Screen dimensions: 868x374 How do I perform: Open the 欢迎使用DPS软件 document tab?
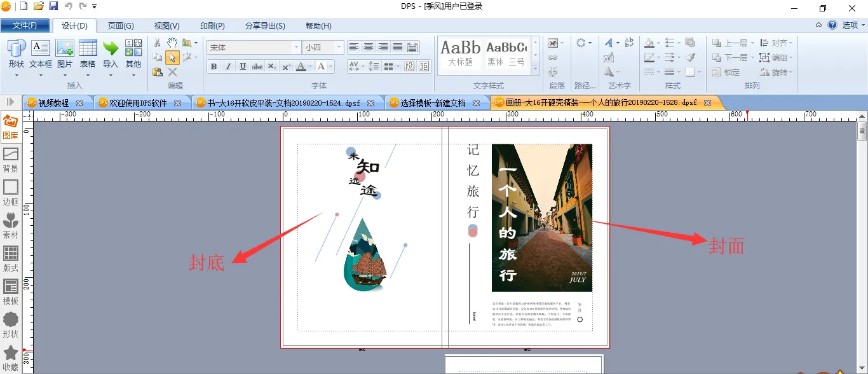click(x=138, y=103)
